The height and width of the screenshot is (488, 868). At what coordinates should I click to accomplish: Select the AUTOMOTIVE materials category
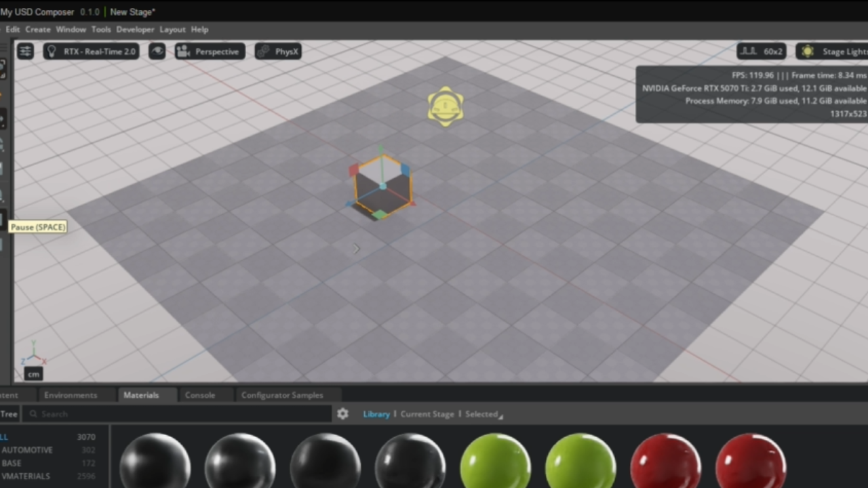point(27,450)
